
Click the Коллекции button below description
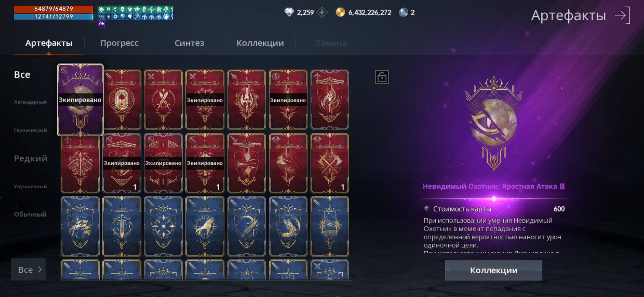tap(493, 270)
